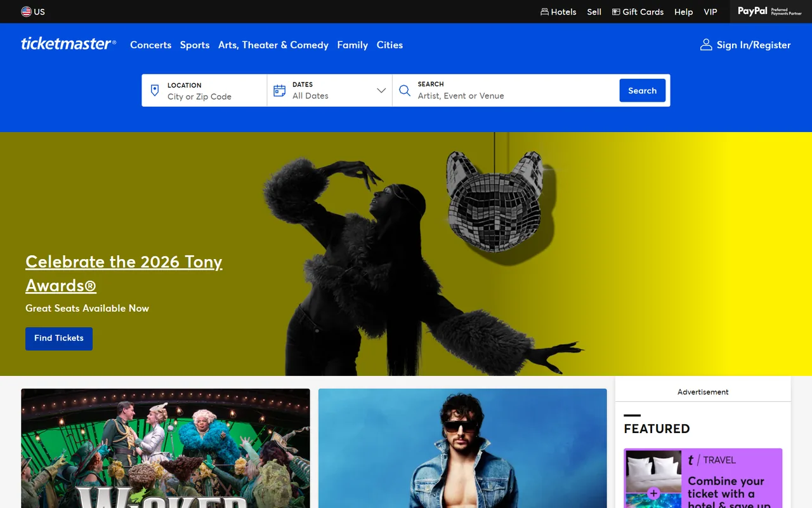The width and height of the screenshot is (812, 508).
Task: Click the blue Search button
Action: [x=643, y=90]
